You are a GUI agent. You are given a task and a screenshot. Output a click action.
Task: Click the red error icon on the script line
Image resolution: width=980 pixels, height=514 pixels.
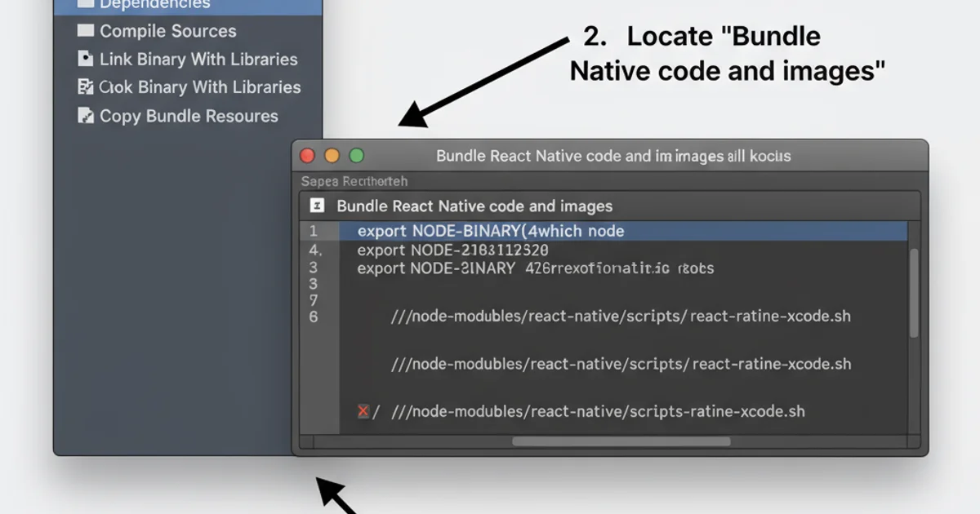click(x=363, y=411)
